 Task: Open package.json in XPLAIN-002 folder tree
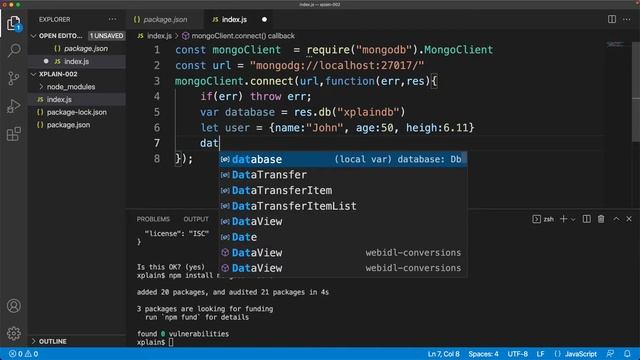click(68, 125)
